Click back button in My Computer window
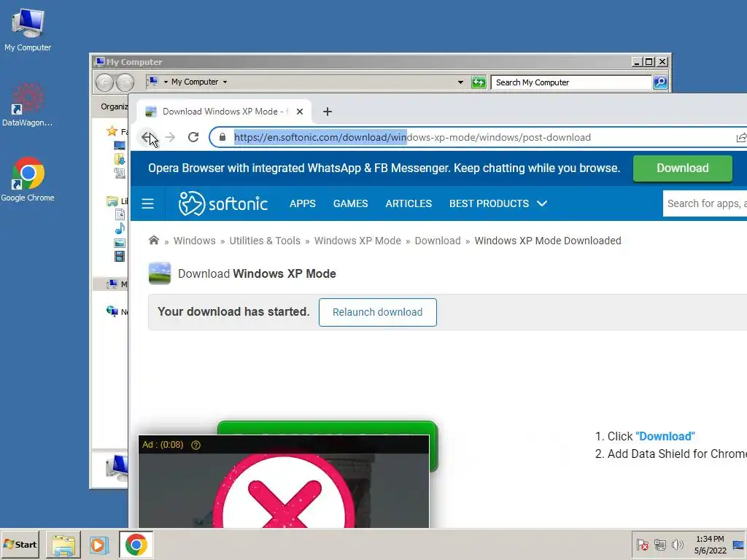This screenshot has height=560, width=747. (x=104, y=82)
